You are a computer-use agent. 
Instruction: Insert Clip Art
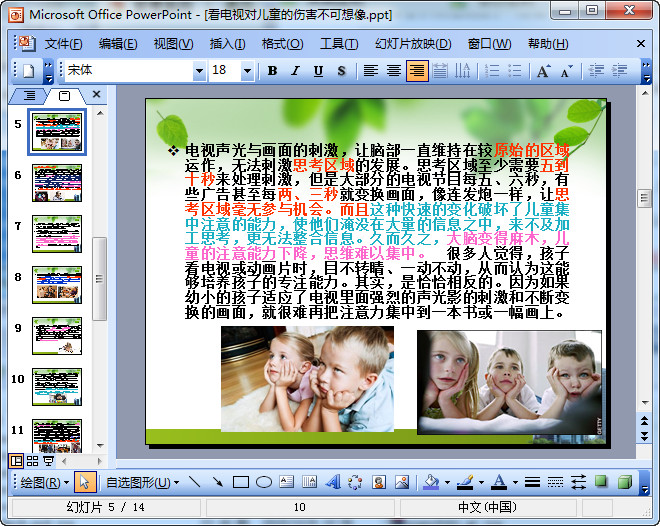click(379, 482)
